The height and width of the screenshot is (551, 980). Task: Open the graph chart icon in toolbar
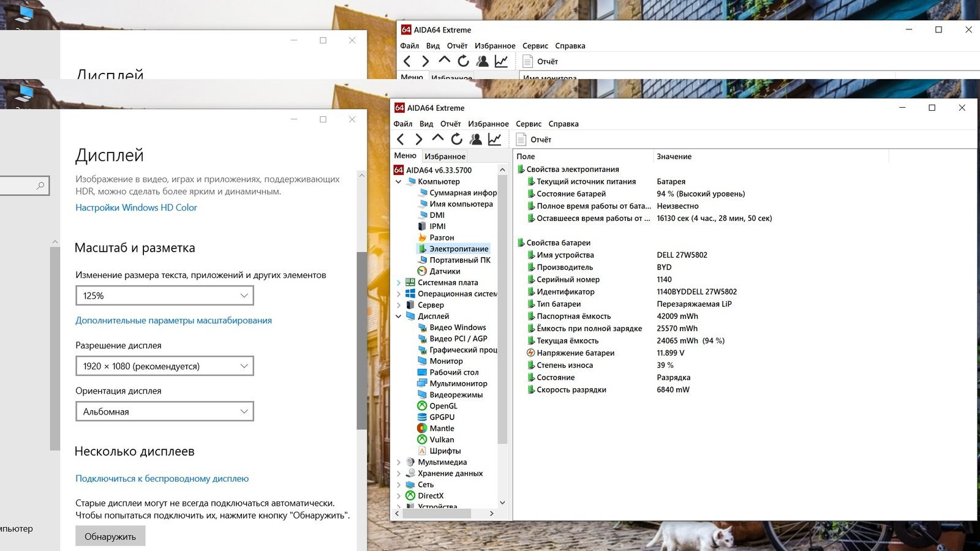coord(494,140)
